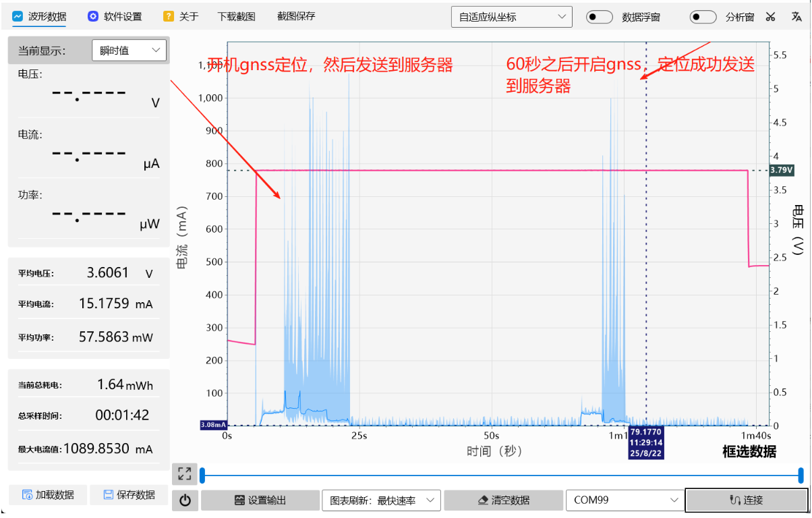Expand the 图表刷新 refresh rate dropdown
Image resolution: width=812 pixels, height=518 pixels.
pyautogui.click(x=381, y=500)
